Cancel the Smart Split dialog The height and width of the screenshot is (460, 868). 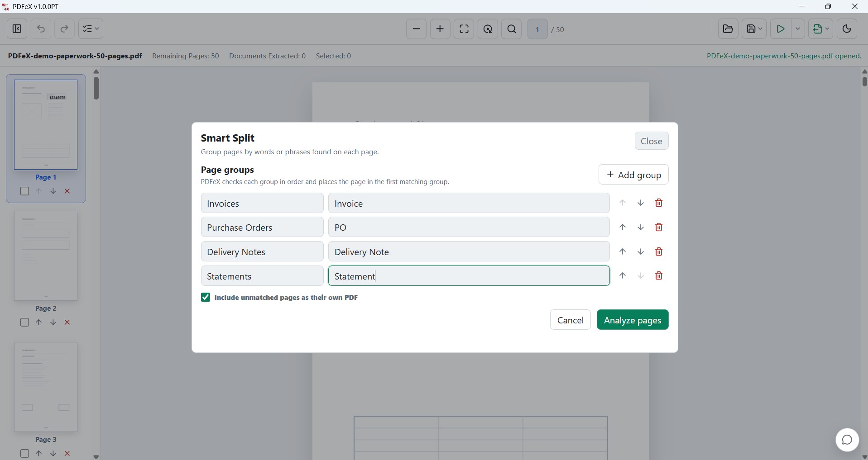[570, 320]
